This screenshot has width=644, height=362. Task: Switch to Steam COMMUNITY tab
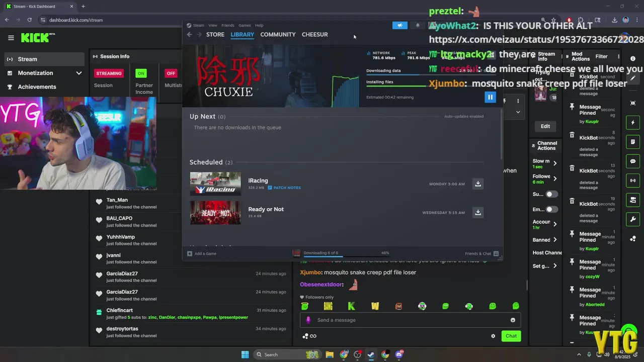pyautogui.click(x=278, y=35)
